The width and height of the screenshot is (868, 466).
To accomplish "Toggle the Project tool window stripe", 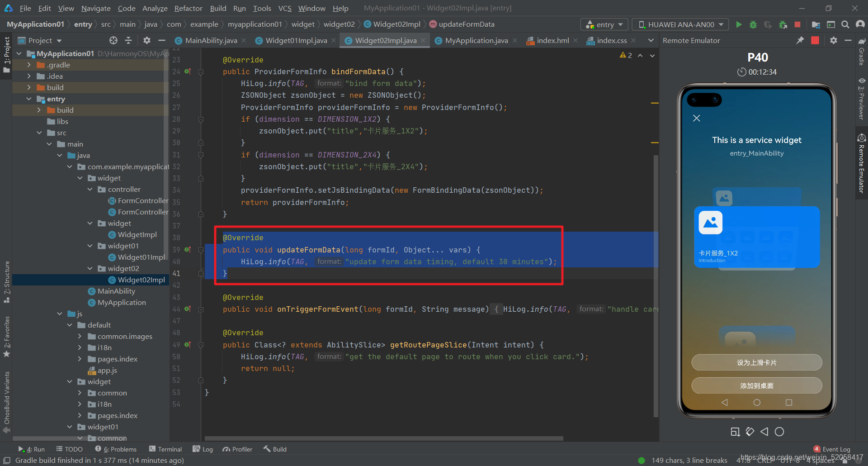I will pyautogui.click(x=6, y=54).
